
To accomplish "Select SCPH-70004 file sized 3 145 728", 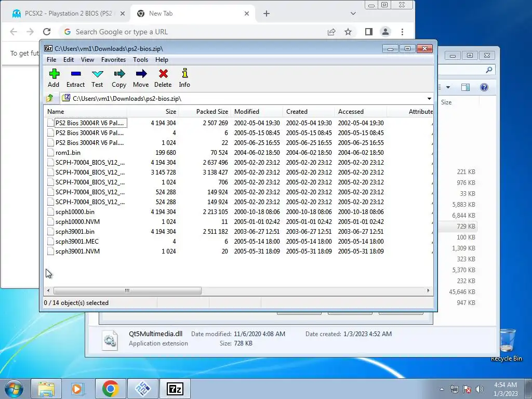I will [90, 172].
